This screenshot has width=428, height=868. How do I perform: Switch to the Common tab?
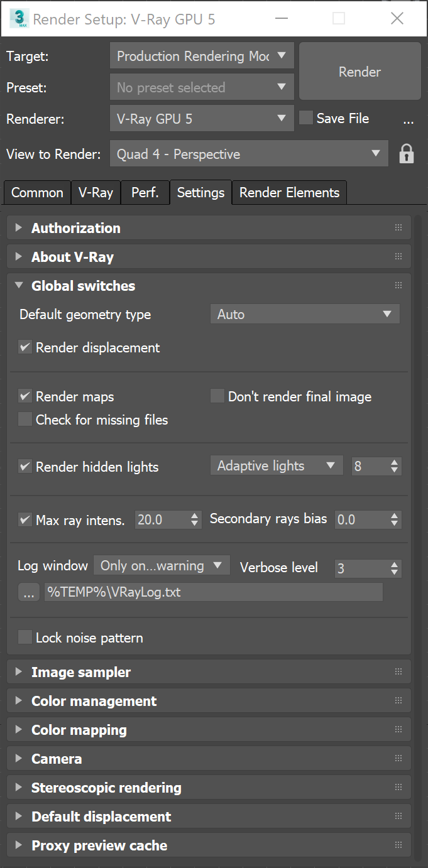pyautogui.click(x=36, y=192)
